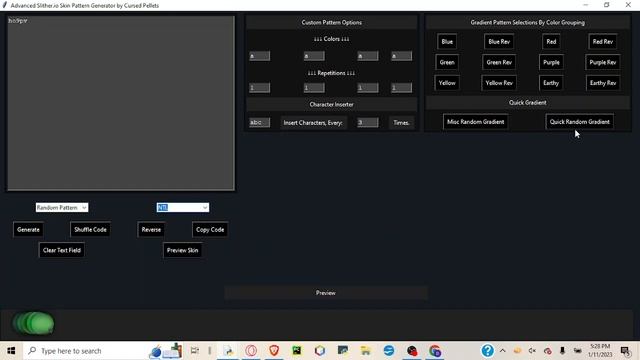Open the blue Help question-mark icon

coord(487,351)
